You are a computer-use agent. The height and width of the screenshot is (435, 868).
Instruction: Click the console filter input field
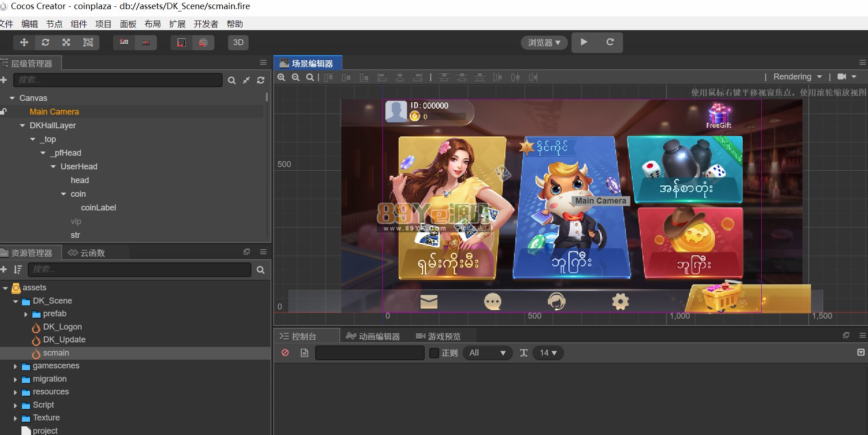(370, 353)
